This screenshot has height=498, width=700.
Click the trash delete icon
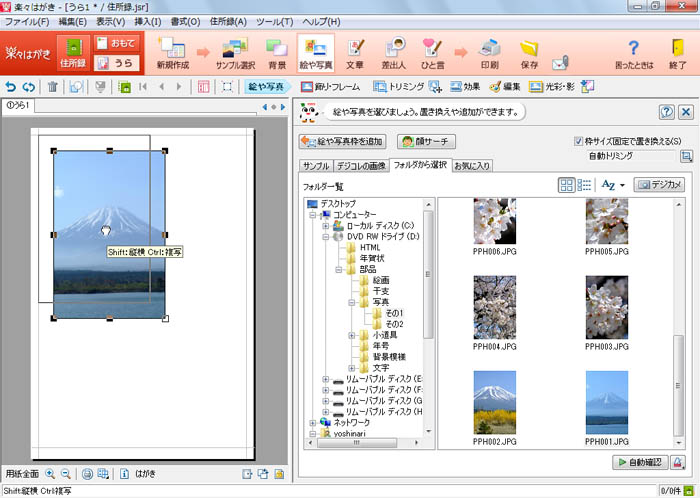[x=53, y=87]
